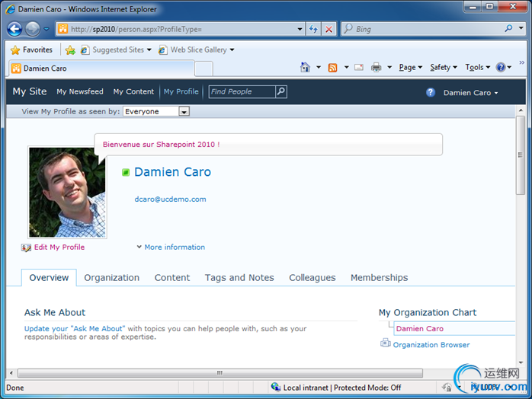Viewport: 532px width, 399px height.
Task: Expand the Home button dropdown arrow
Action: coord(319,67)
